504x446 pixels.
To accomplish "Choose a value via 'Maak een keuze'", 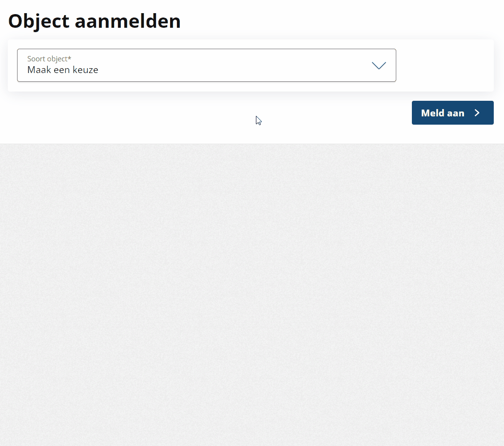I will pos(63,70).
